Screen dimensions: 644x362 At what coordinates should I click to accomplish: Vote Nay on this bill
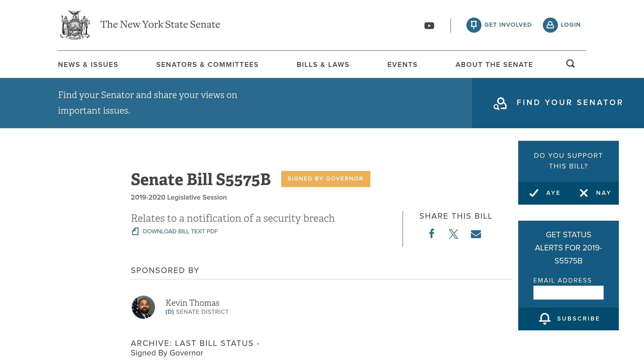(x=595, y=193)
